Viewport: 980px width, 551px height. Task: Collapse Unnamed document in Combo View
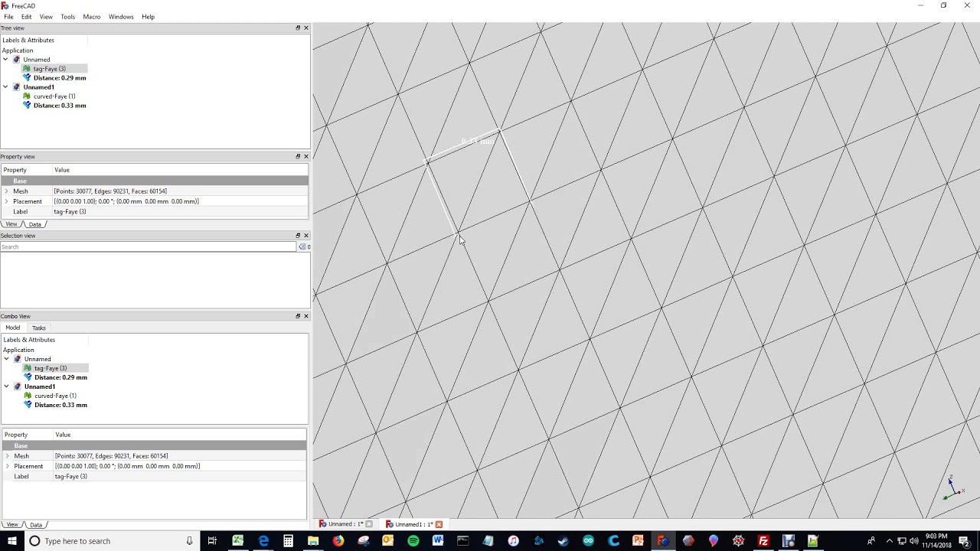[x=7, y=359]
